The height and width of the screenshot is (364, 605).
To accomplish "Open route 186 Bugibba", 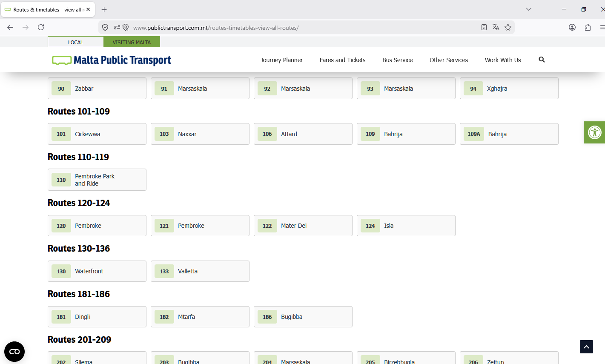I will point(303,317).
